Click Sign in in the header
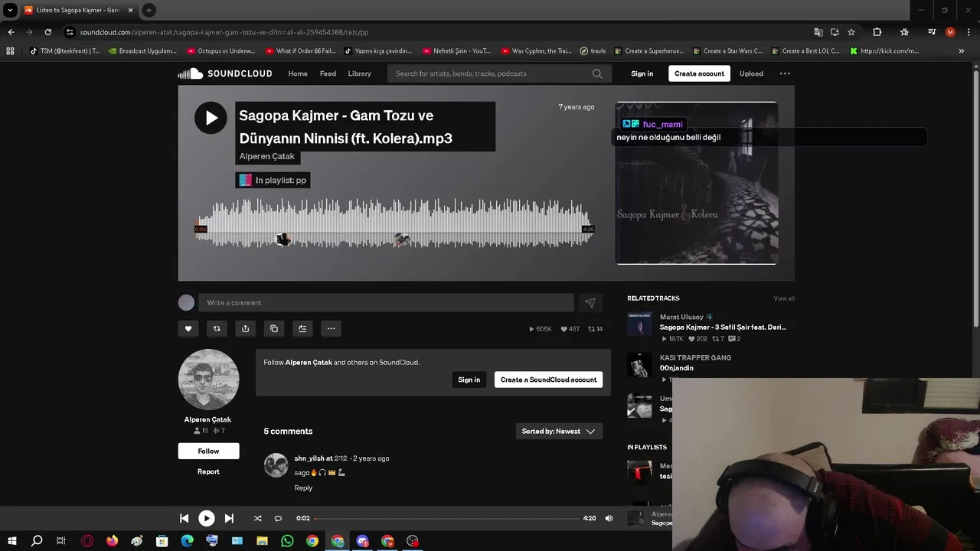The width and height of the screenshot is (980, 551). pyautogui.click(x=642, y=73)
